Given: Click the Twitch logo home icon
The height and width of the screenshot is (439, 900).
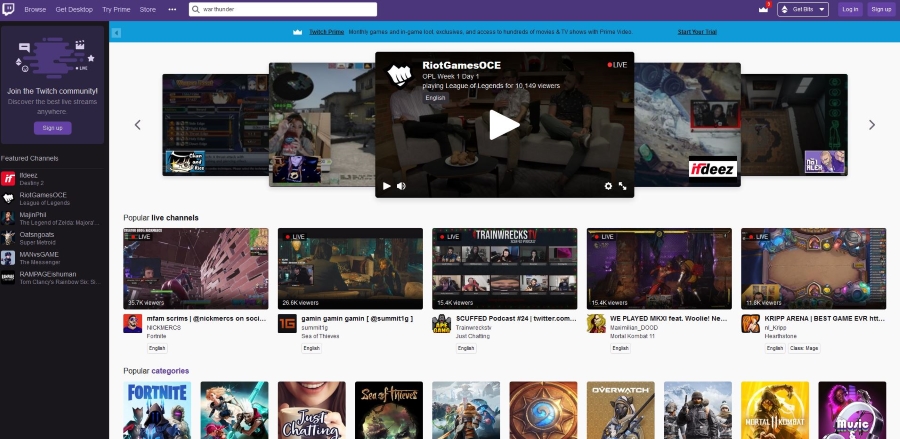Looking at the screenshot, I should coord(8,9).
